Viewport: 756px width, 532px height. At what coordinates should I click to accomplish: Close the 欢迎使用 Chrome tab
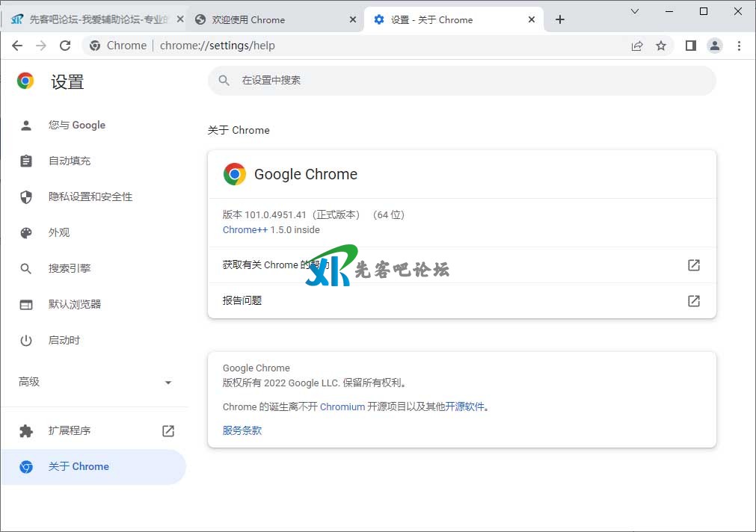click(x=354, y=19)
